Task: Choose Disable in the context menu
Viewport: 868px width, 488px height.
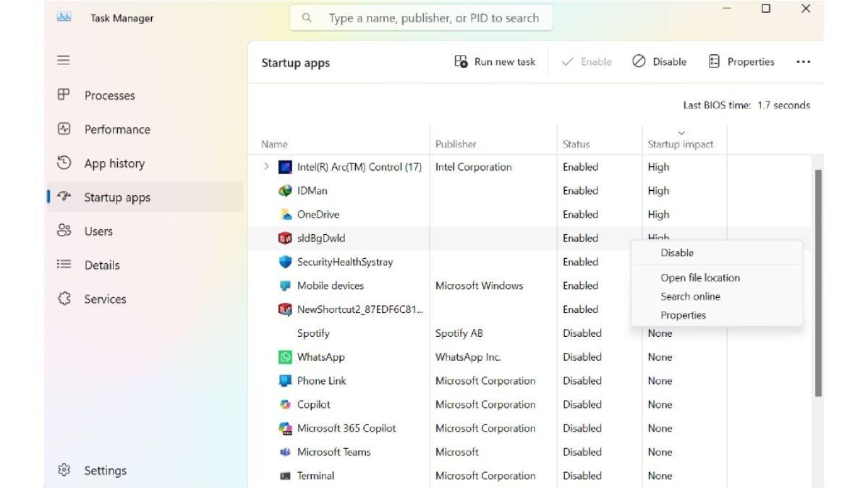Action: [677, 253]
